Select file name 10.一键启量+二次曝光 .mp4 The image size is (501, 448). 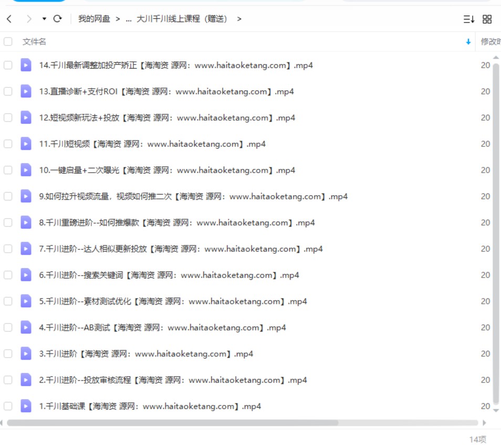[167, 170]
